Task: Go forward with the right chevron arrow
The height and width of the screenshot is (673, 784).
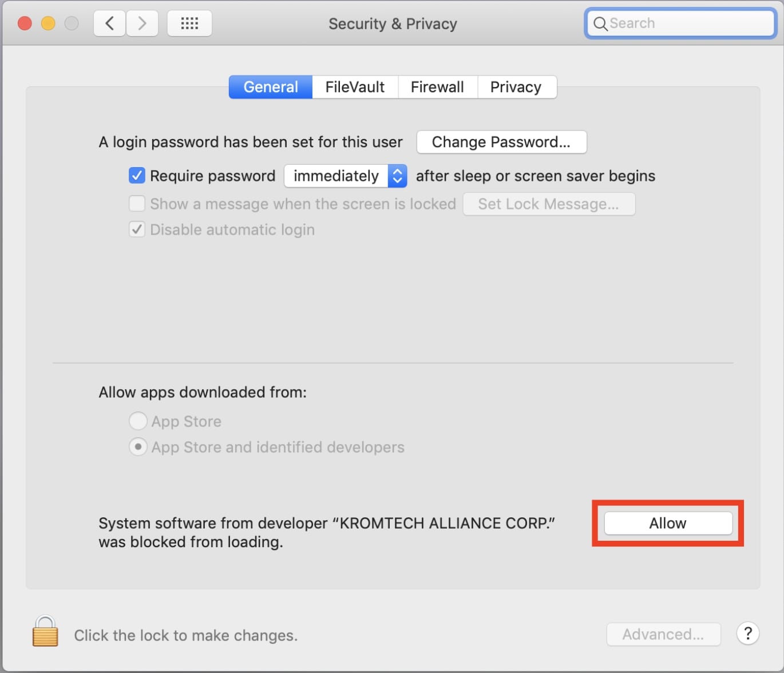Action: (x=142, y=23)
